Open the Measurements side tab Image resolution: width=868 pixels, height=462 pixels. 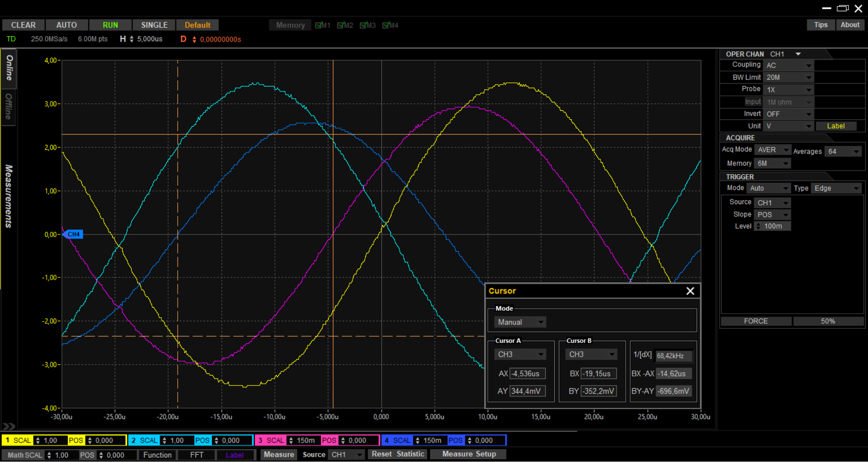coord(9,196)
